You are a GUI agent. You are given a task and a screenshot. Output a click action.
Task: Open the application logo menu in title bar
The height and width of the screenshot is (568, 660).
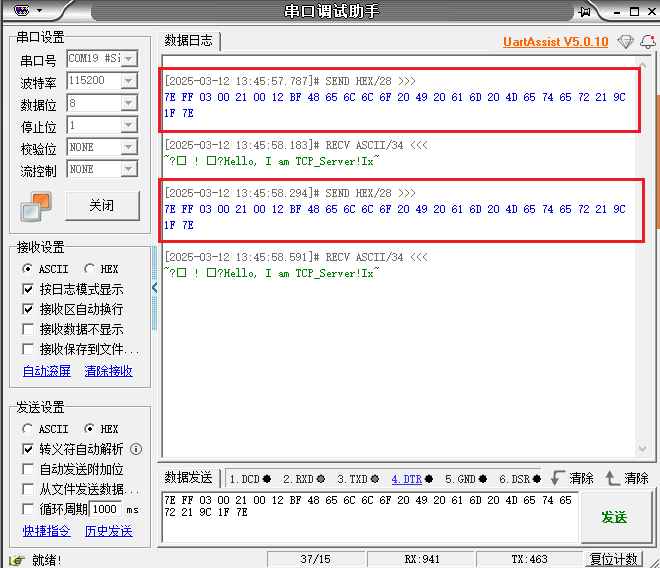pyautogui.click(x=22, y=10)
